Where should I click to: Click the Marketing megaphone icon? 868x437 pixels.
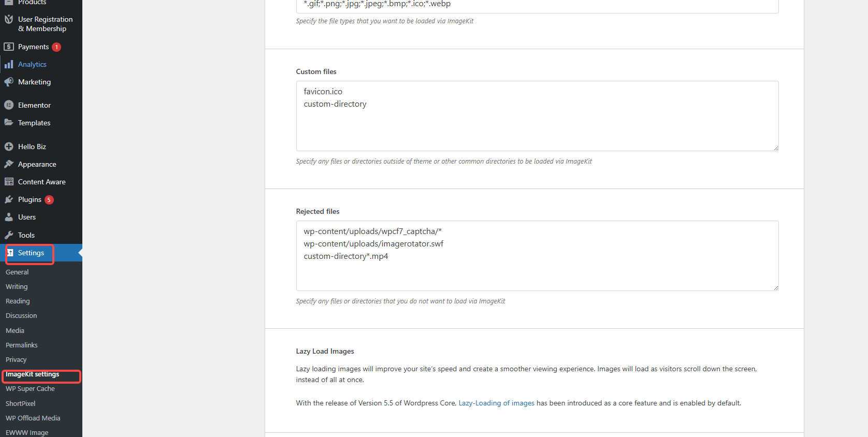pos(9,82)
